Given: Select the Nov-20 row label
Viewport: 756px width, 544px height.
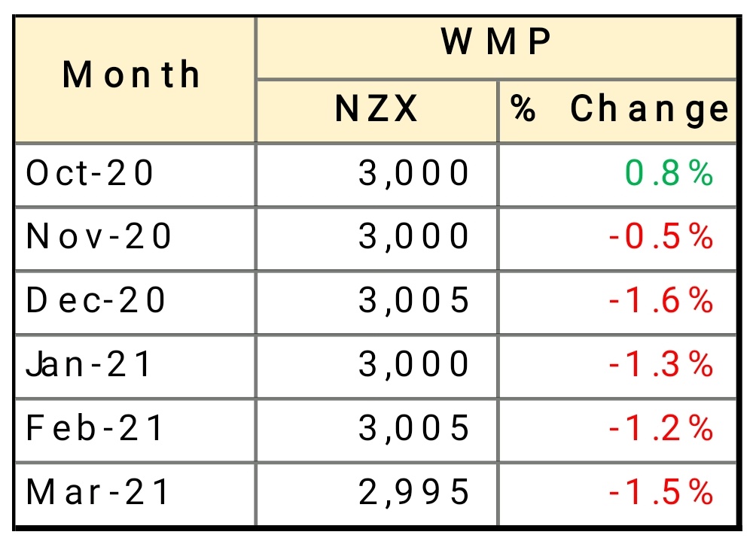Looking at the screenshot, I should [99, 238].
